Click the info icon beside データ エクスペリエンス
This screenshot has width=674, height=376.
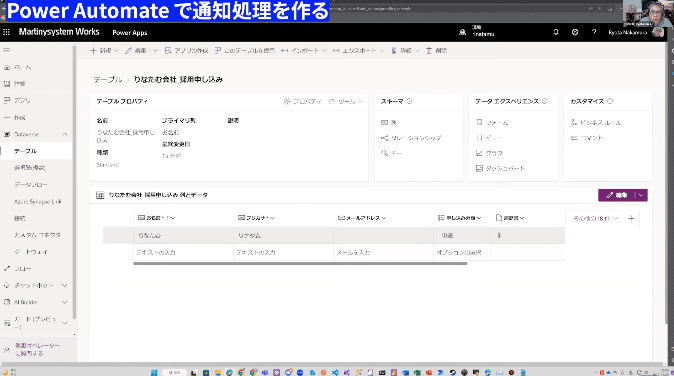tap(545, 101)
